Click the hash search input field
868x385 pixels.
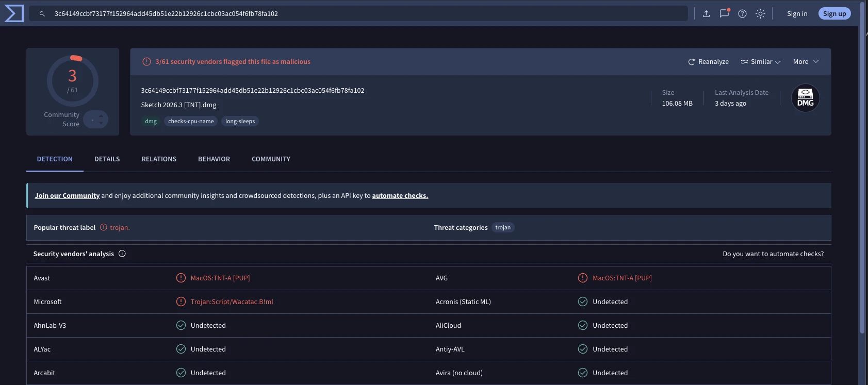[x=358, y=14]
